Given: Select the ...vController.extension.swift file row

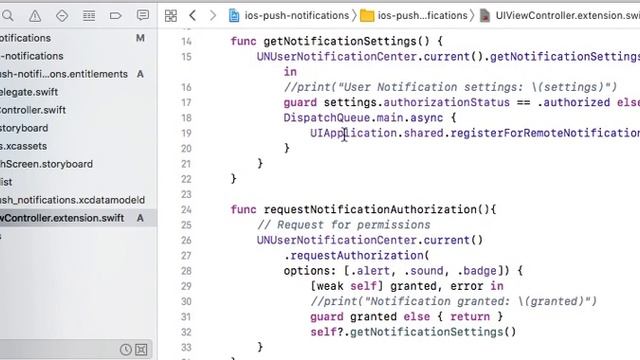Looking at the screenshot, I should click(x=78, y=218).
